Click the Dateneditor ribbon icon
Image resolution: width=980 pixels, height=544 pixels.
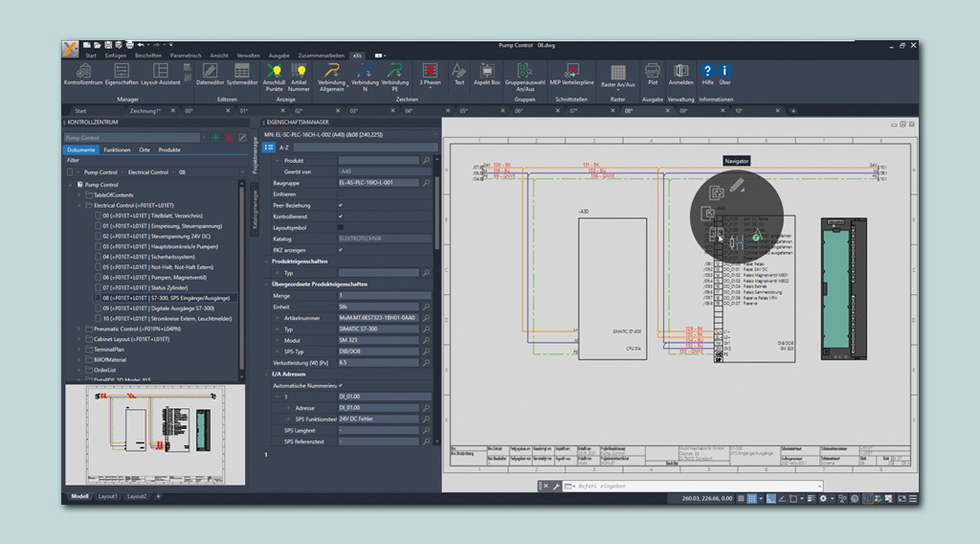210,72
